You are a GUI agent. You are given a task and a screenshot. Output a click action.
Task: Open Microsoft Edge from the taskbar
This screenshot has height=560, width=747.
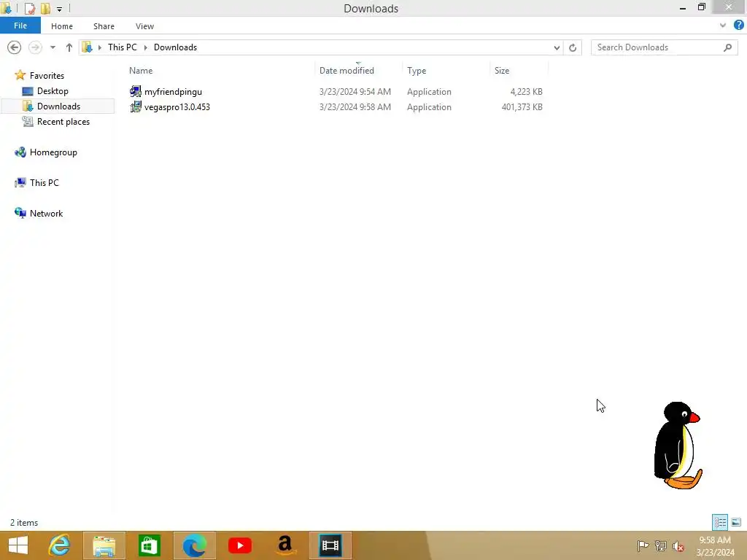pyautogui.click(x=194, y=545)
